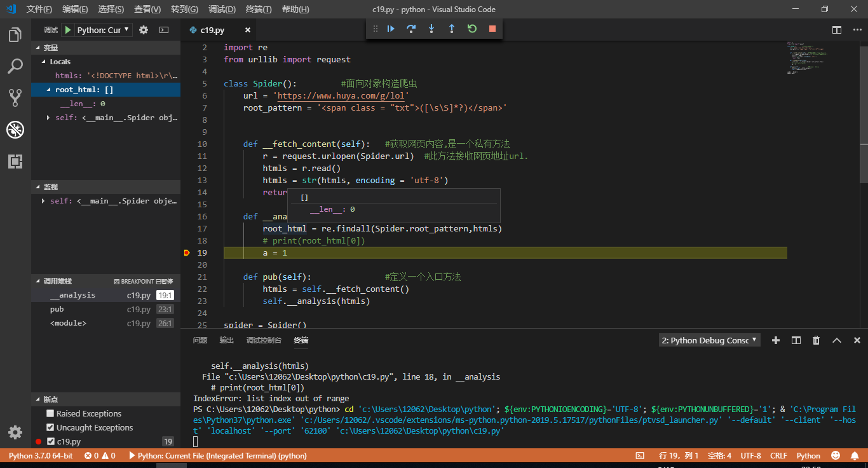
Task: Expand the self variable in Locals
Action: tap(49, 118)
